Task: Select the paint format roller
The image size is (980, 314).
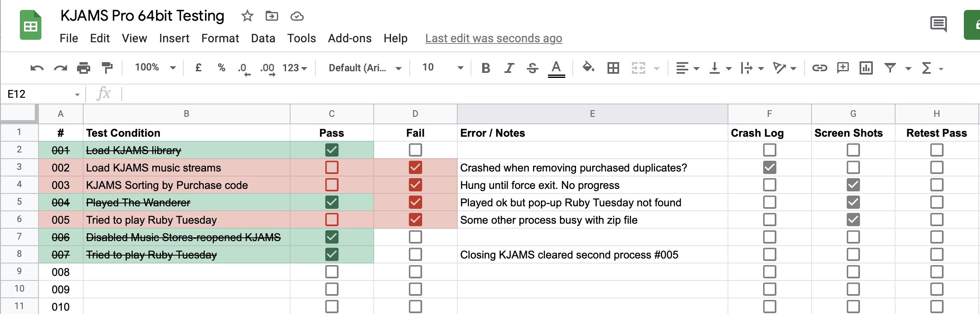Action: 107,68
